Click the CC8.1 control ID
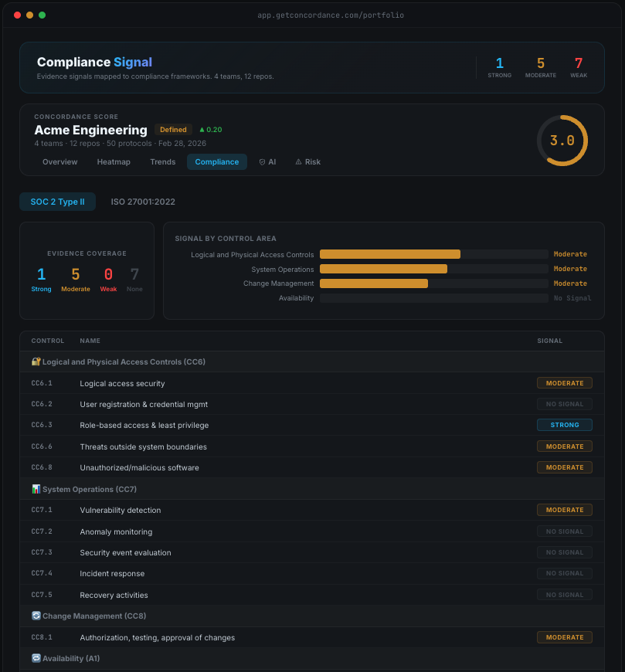The image size is (625, 672). (42, 637)
